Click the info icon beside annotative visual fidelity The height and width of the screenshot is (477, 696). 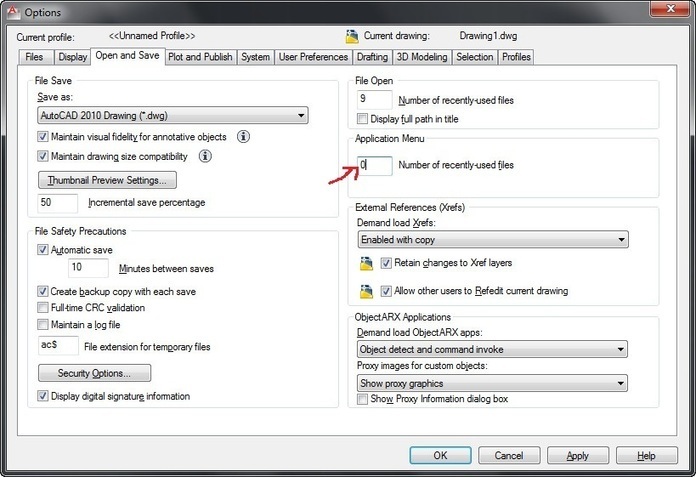coord(243,137)
